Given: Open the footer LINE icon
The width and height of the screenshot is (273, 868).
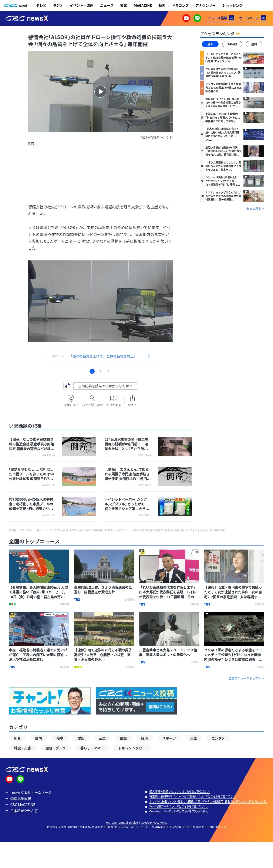Looking at the screenshot, I should pyautogui.click(x=21, y=779).
